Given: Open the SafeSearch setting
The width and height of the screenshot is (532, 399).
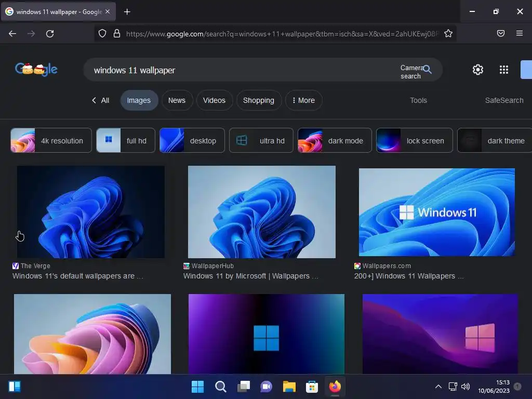Looking at the screenshot, I should (x=504, y=100).
